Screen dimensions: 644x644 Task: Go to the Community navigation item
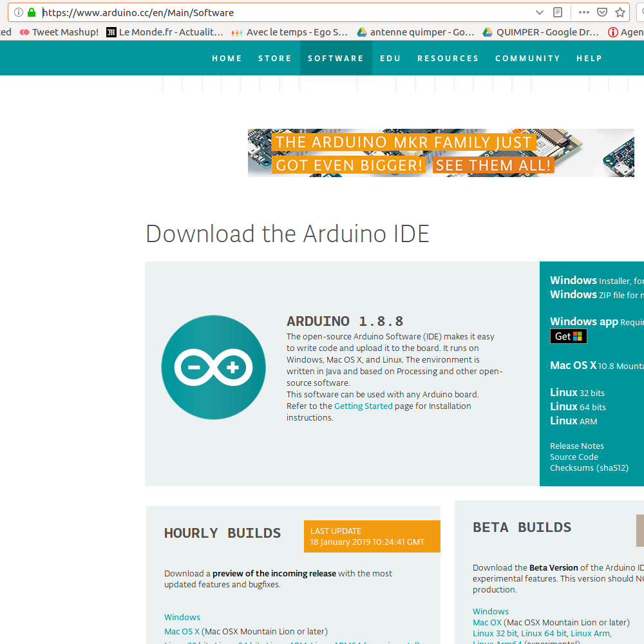tap(527, 58)
